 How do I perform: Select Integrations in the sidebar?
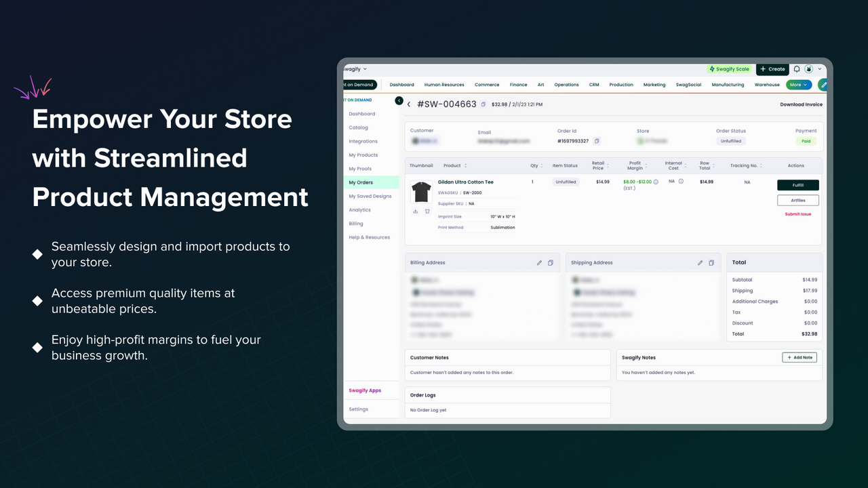tap(363, 141)
